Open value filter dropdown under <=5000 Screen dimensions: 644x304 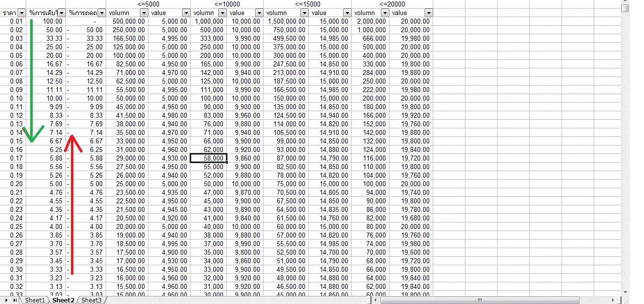pos(186,13)
